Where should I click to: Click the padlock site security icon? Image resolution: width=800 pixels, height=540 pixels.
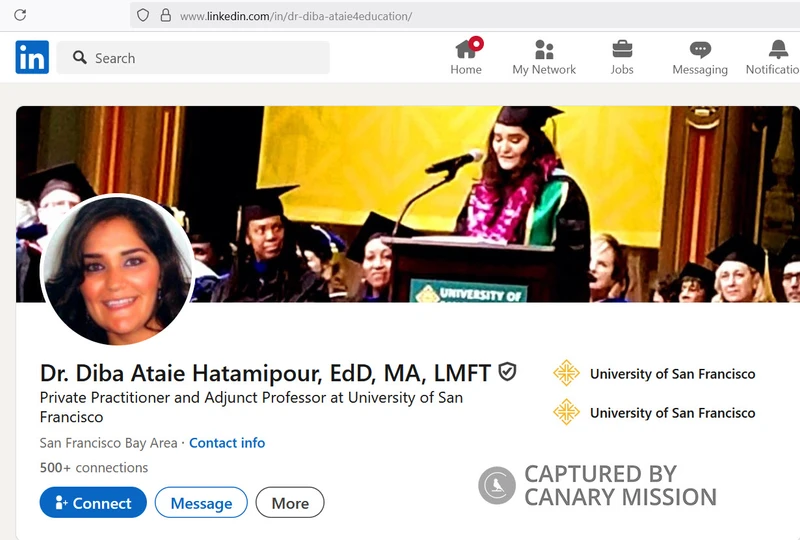click(165, 15)
